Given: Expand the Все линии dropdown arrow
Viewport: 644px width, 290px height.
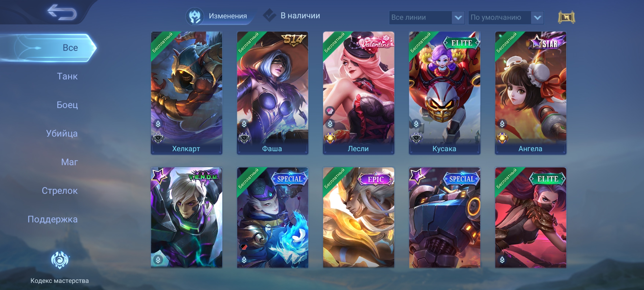Looking at the screenshot, I should (x=458, y=18).
